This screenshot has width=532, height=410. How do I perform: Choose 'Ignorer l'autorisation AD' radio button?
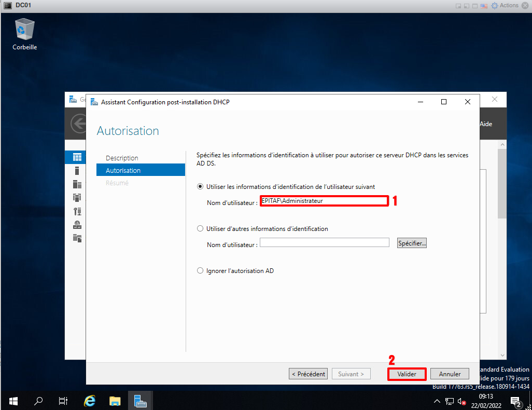click(x=200, y=270)
